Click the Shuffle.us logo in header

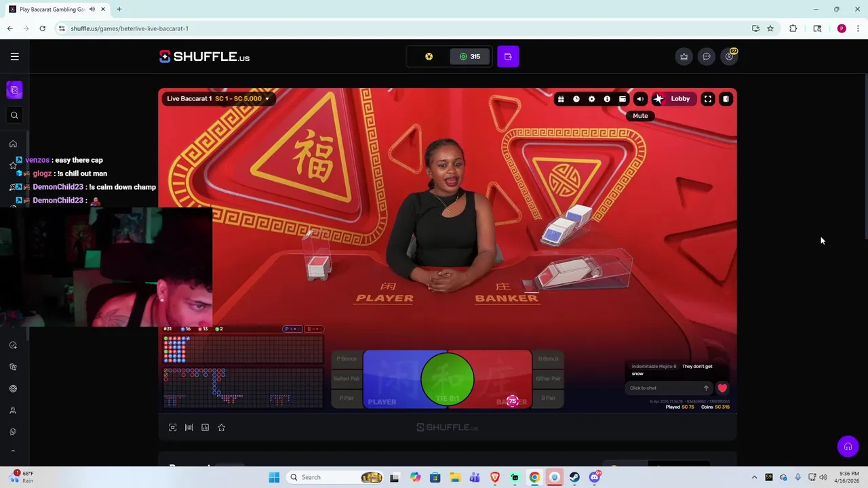coord(204,57)
